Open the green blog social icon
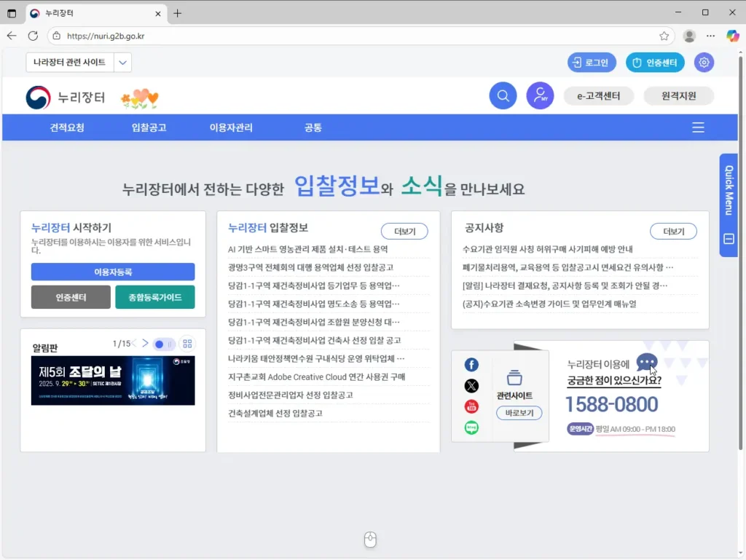Viewport: 746px width, 560px height. [471, 427]
